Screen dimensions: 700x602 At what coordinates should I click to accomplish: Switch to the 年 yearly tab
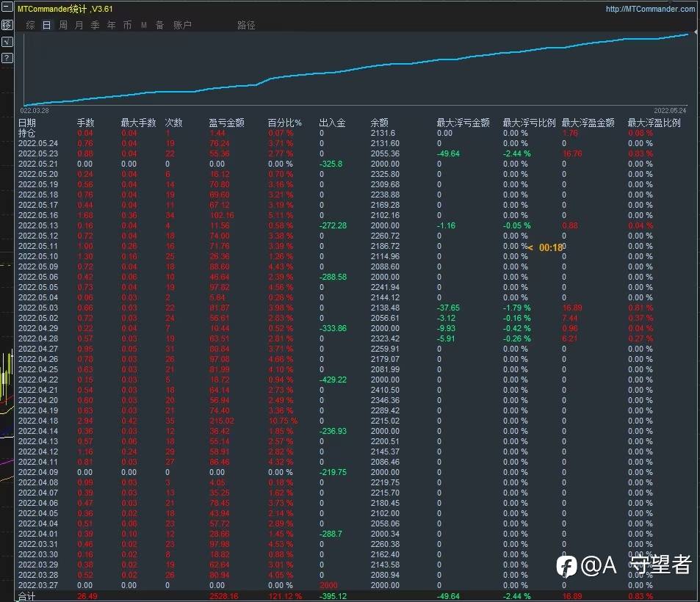[x=111, y=25]
